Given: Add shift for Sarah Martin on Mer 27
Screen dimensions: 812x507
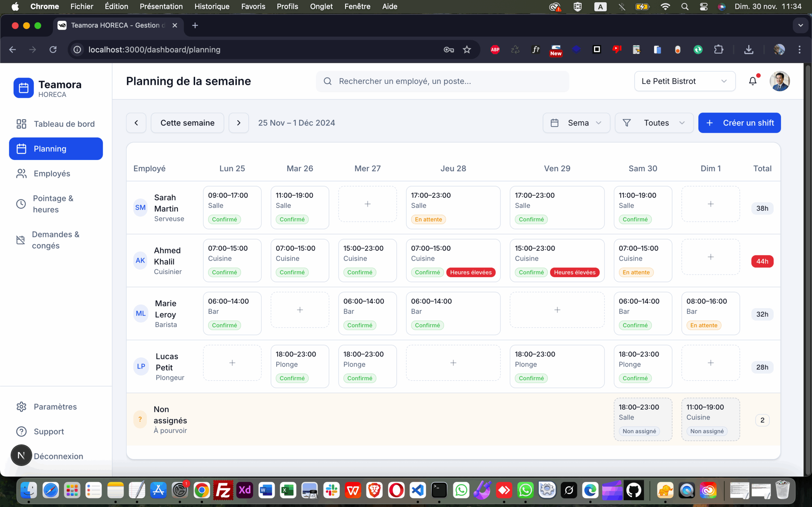Looking at the screenshot, I should pyautogui.click(x=367, y=204).
